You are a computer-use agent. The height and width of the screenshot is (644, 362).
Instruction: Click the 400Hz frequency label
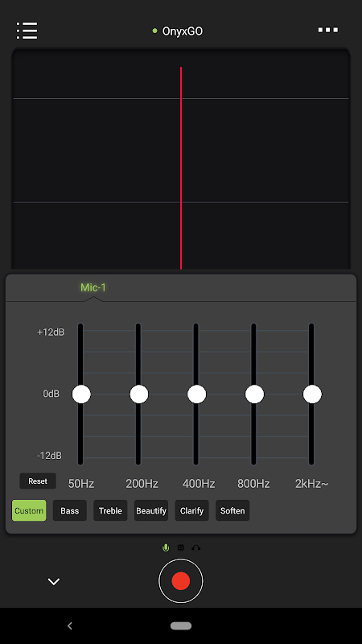pyautogui.click(x=199, y=484)
